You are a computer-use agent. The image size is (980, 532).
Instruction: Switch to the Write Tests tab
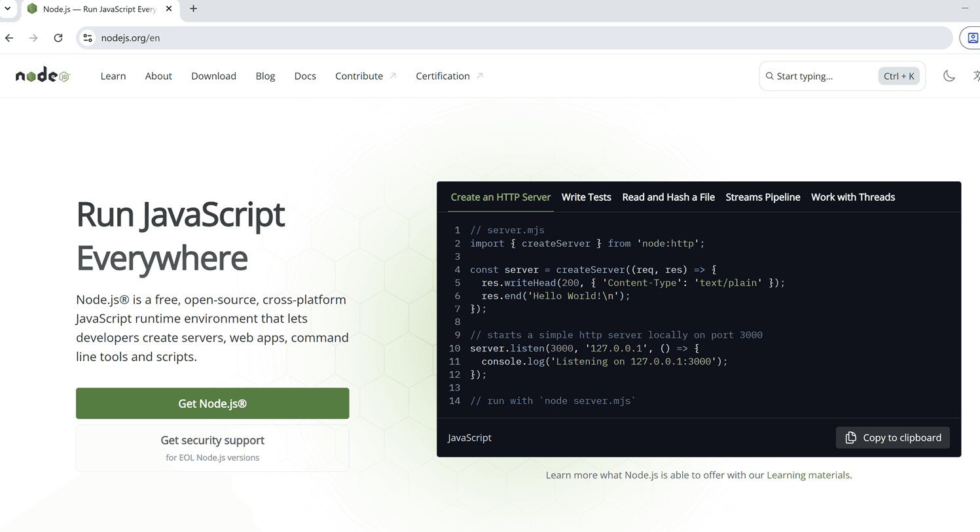pos(586,197)
